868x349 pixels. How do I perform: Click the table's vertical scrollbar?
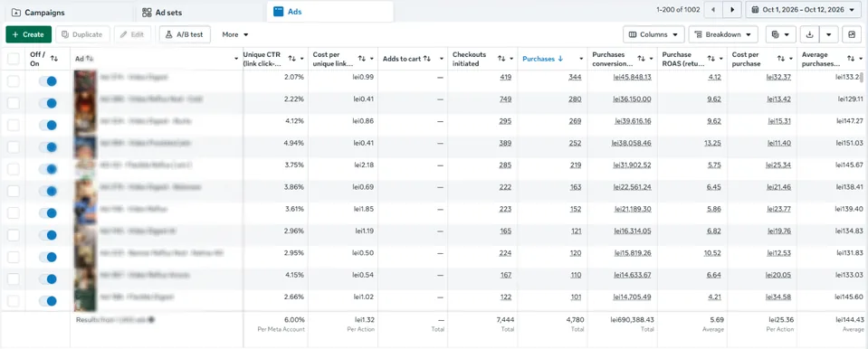[x=862, y=77]
